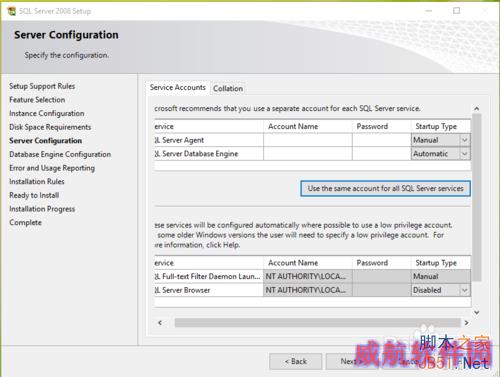500x377 pixels.
Task: Click Account Name cell for SQL Server Agent
Action: click(x=308, y=140)
